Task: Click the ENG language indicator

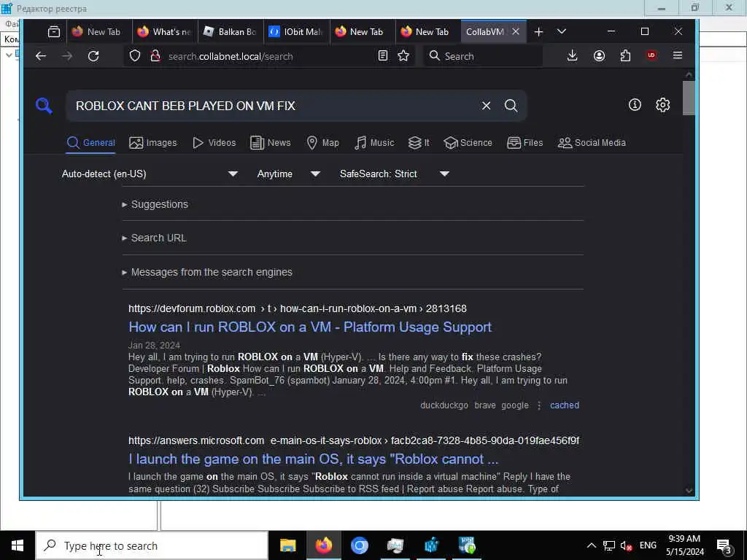Action: 648,545
